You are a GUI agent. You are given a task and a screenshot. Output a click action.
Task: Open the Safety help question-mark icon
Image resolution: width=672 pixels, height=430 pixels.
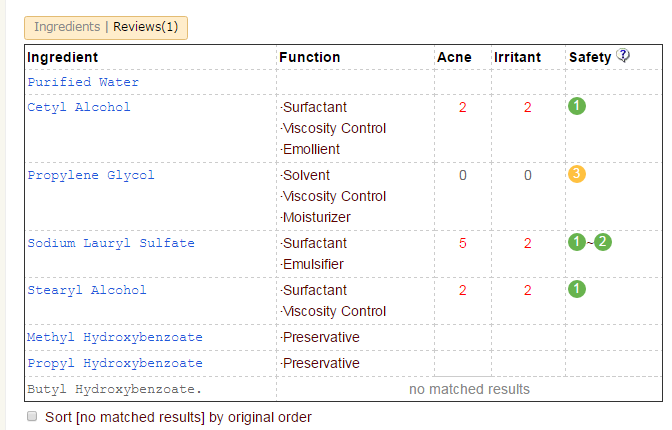click(x=623, y=56)
